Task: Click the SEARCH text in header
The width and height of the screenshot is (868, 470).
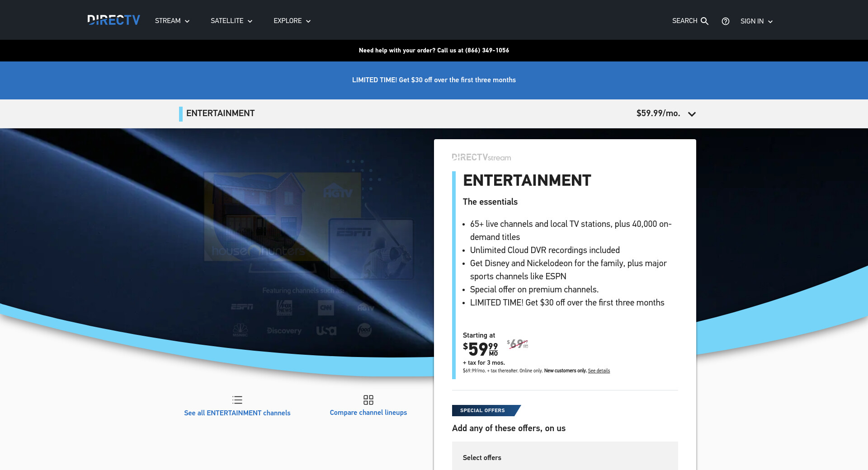Action: pos(684,21)
